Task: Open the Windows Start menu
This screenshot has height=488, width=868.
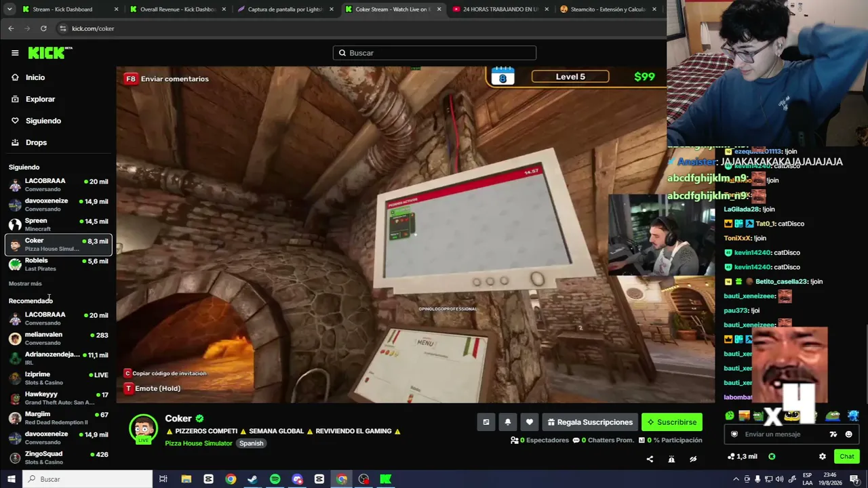Action: [11, 479]
